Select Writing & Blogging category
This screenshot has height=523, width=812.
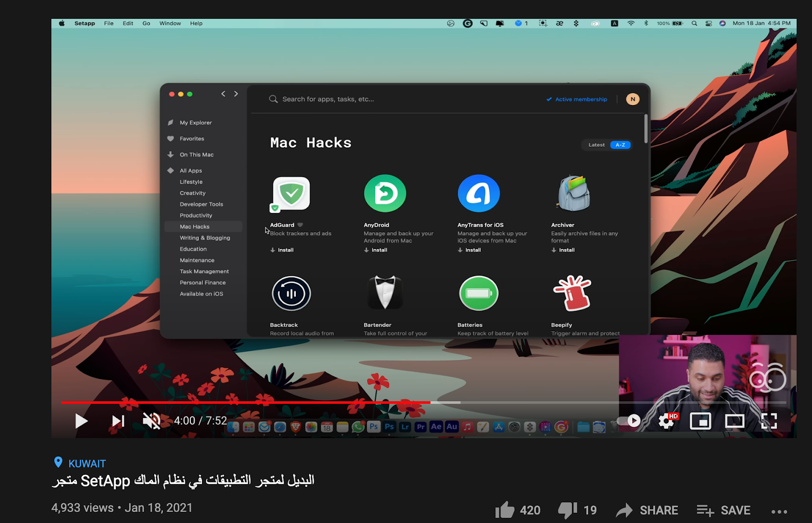tap(205, 238)
